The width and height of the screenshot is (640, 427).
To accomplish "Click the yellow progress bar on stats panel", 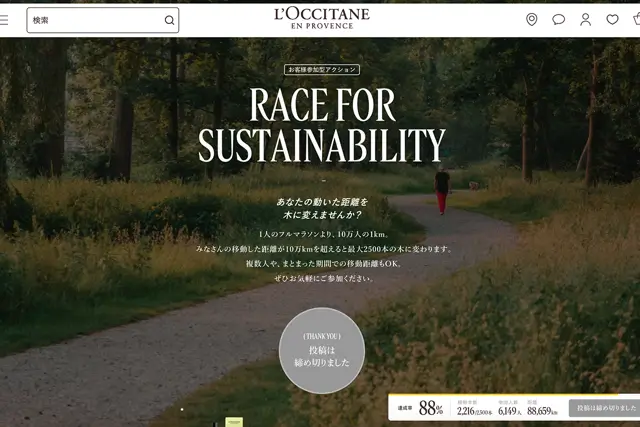I will point(503,395).
